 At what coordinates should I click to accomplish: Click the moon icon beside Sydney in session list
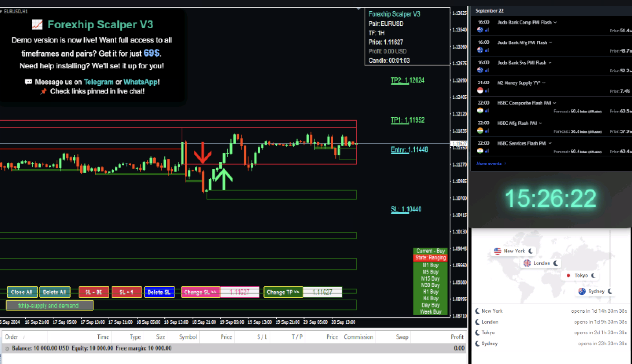point(477,344)
